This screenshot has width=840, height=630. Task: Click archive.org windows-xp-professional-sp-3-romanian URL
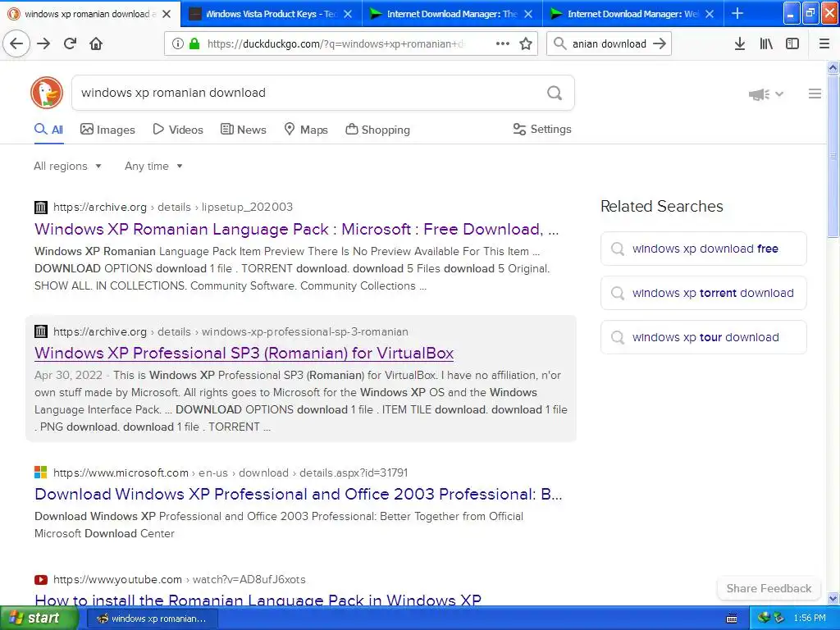point(231,331)
